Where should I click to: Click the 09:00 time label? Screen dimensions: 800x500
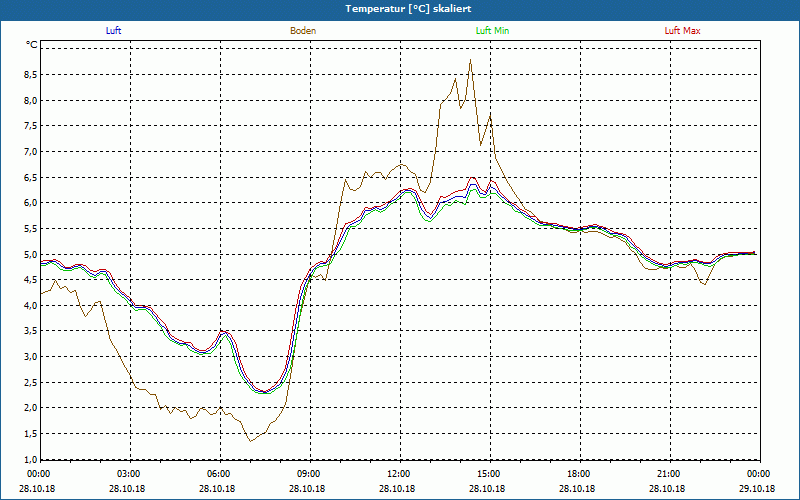309,474
